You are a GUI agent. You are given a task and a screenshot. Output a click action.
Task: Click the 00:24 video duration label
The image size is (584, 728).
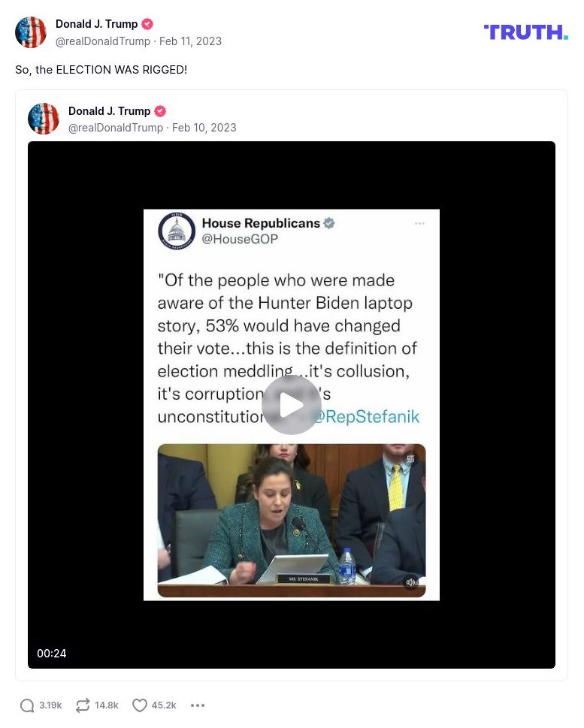(52, 654)
